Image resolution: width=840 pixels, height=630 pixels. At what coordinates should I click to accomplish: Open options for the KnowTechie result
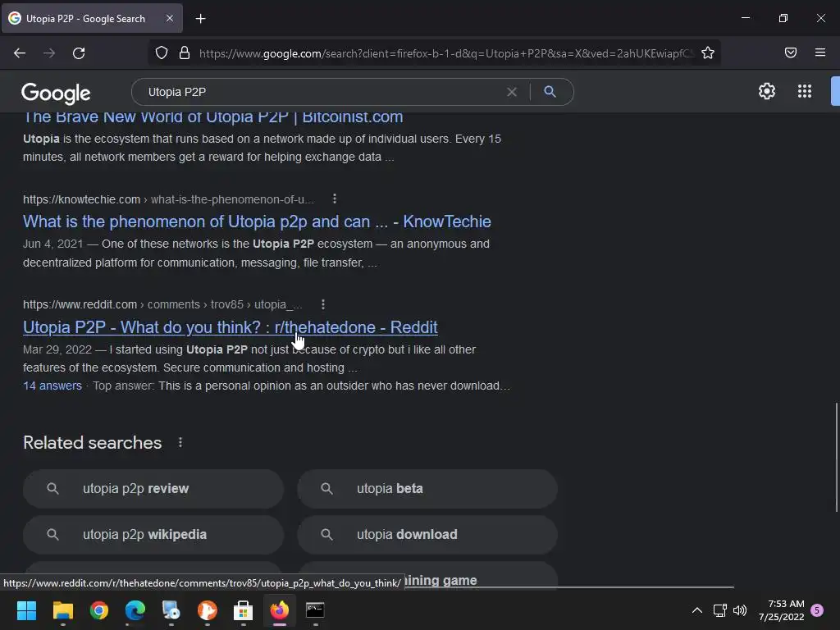pyautogui.click(x=335, y=199)
